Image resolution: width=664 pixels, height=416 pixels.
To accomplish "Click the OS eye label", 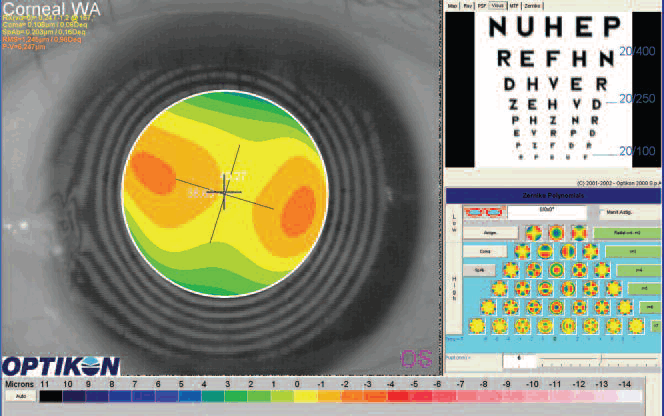I will point(416,358).
